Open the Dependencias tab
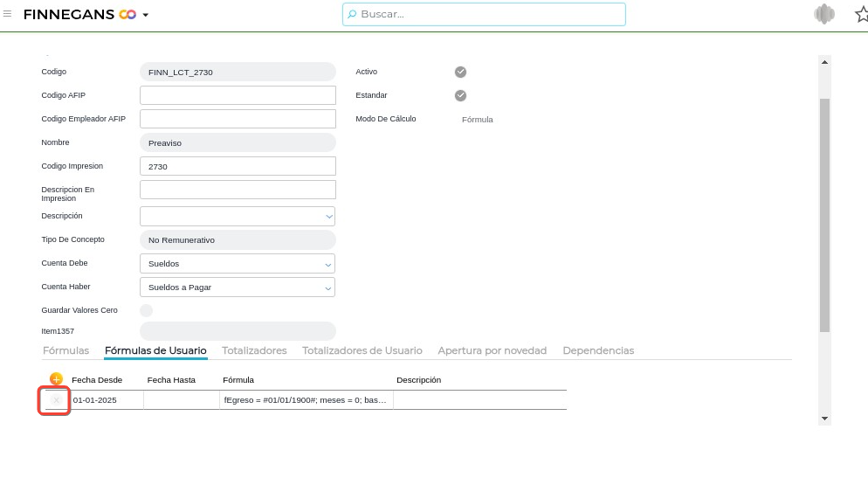 598,350
